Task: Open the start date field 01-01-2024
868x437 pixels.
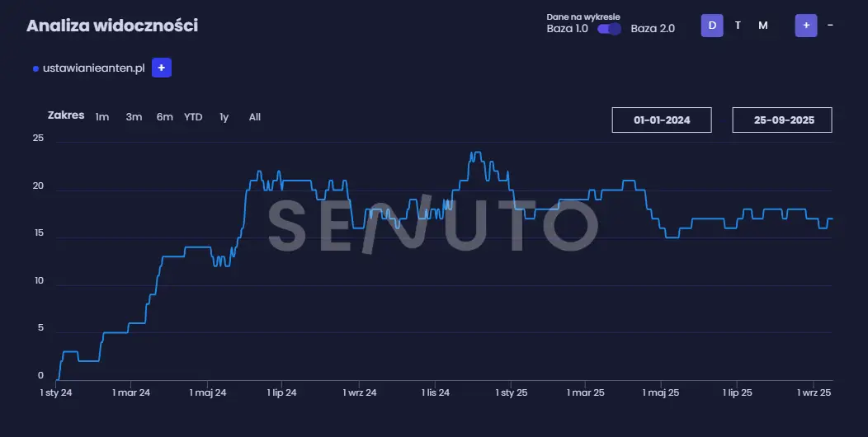Action: [662, 120]
